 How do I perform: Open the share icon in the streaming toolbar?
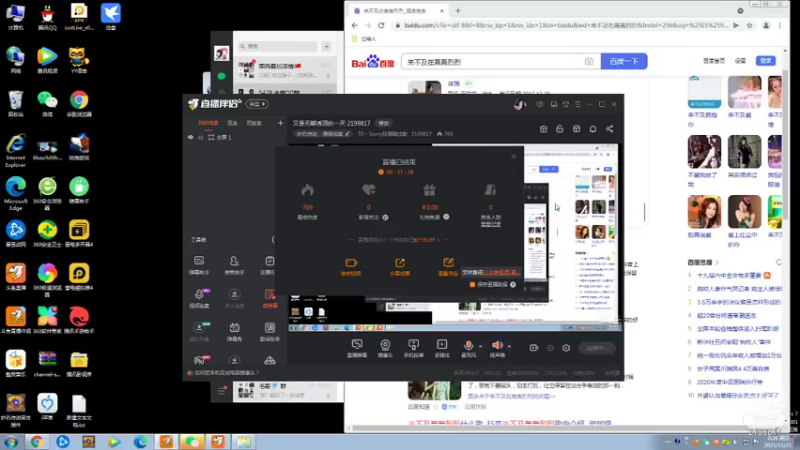click(x=609, y=129)
